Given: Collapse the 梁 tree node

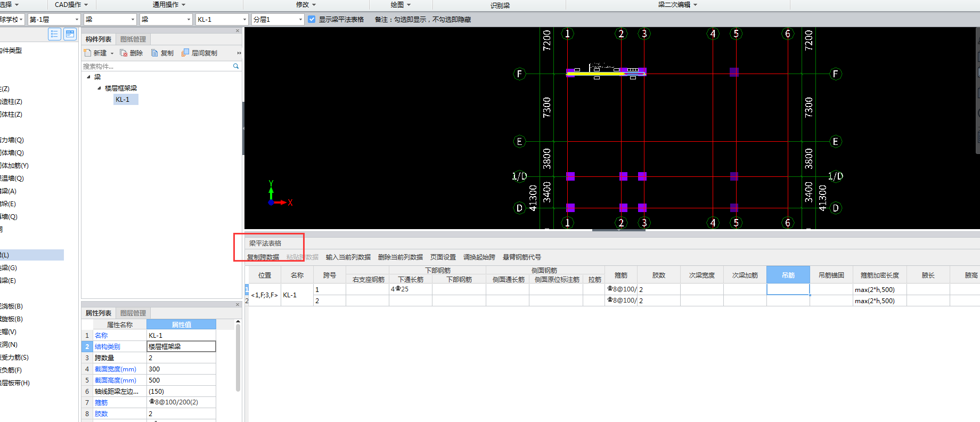Looking at the screenshot, I should coord(88,77).
